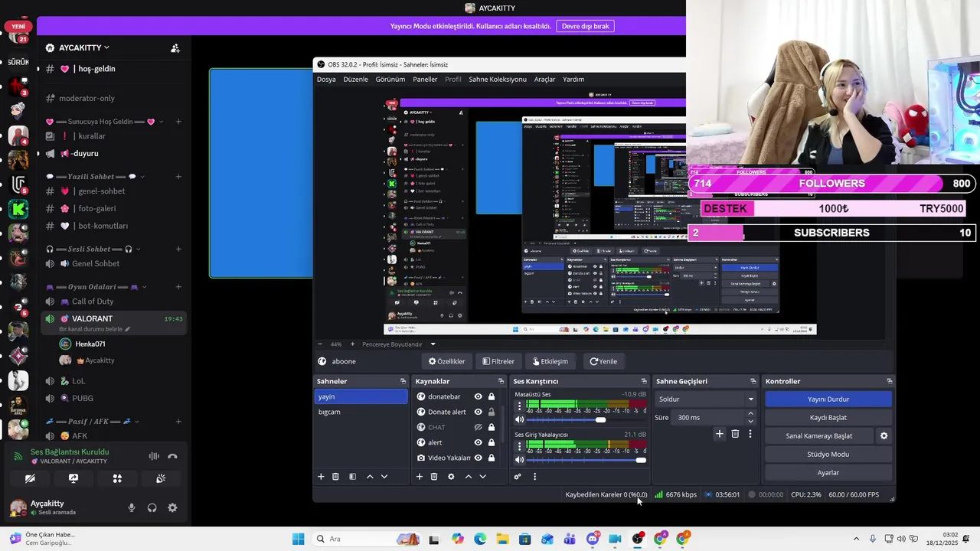980x551 pixels.
Task: Open Discord activities button in voice panel
Action: [x=117, y=478]
